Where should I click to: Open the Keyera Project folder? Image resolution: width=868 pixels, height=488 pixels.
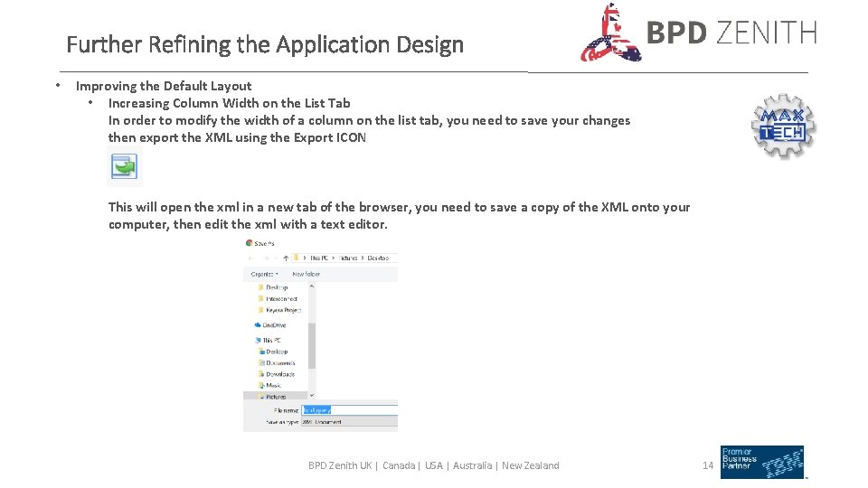pyautogui.click(x=279, y=310)
